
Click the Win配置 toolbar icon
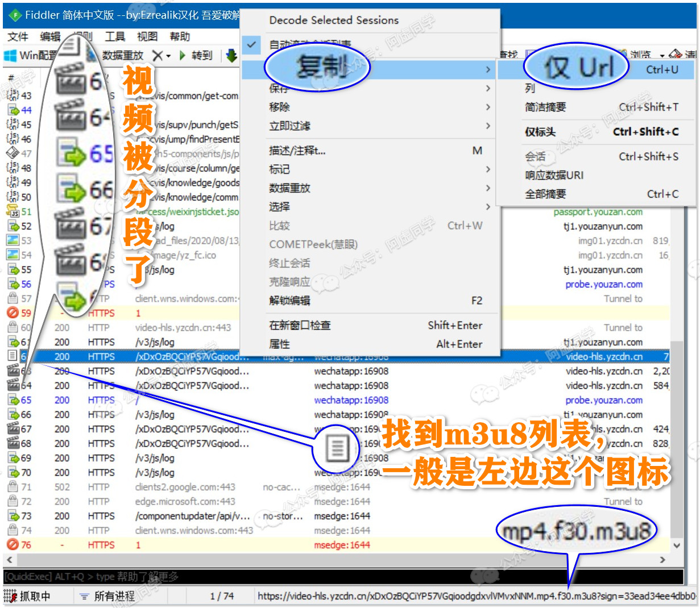(x=10, y=55)
